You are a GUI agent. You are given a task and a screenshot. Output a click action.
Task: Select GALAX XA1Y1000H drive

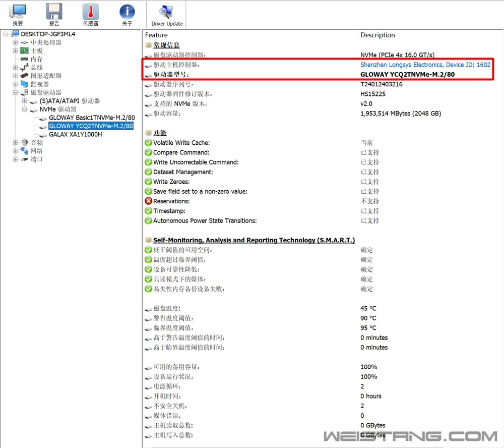[x=75, y=134]
